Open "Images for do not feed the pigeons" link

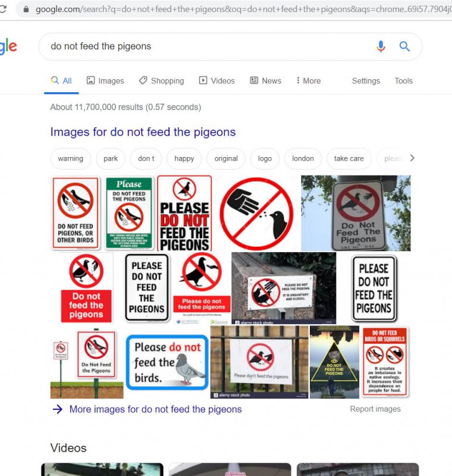tap(143, 132)
